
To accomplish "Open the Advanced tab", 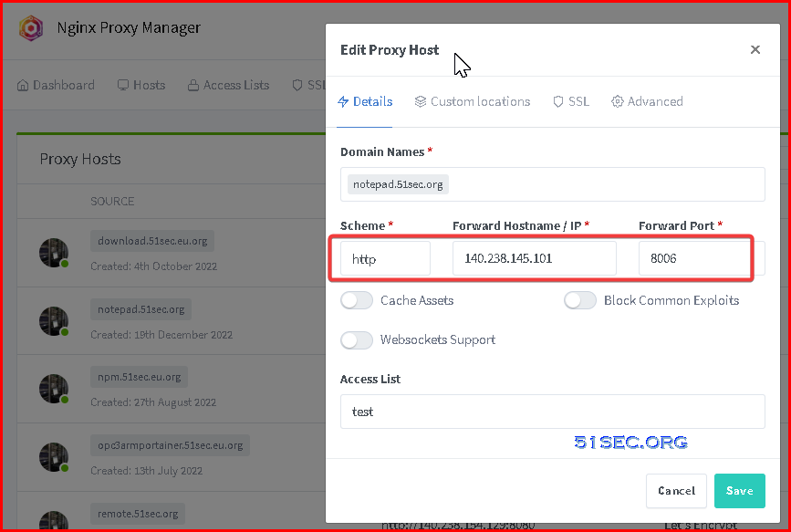I will [647, 101].
